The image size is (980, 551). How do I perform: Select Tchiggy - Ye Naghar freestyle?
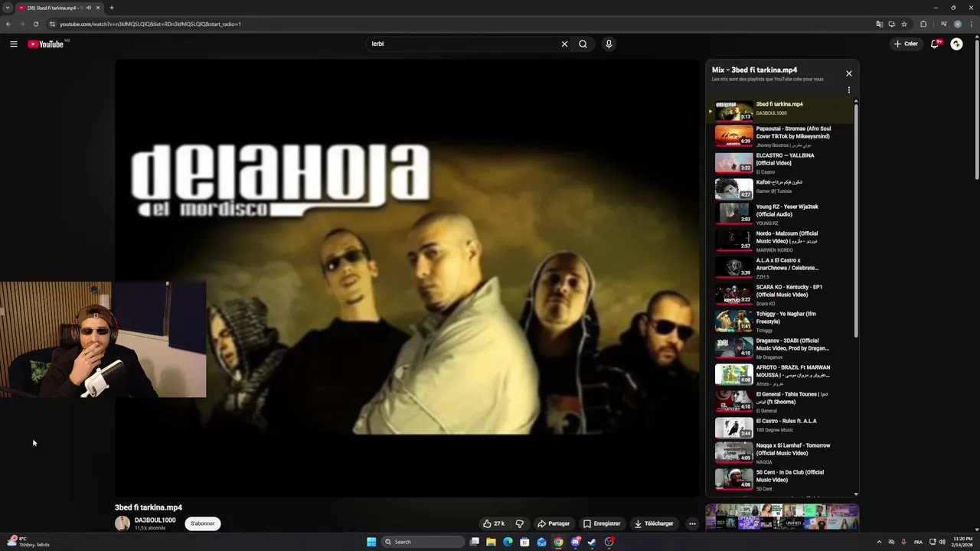781,321
